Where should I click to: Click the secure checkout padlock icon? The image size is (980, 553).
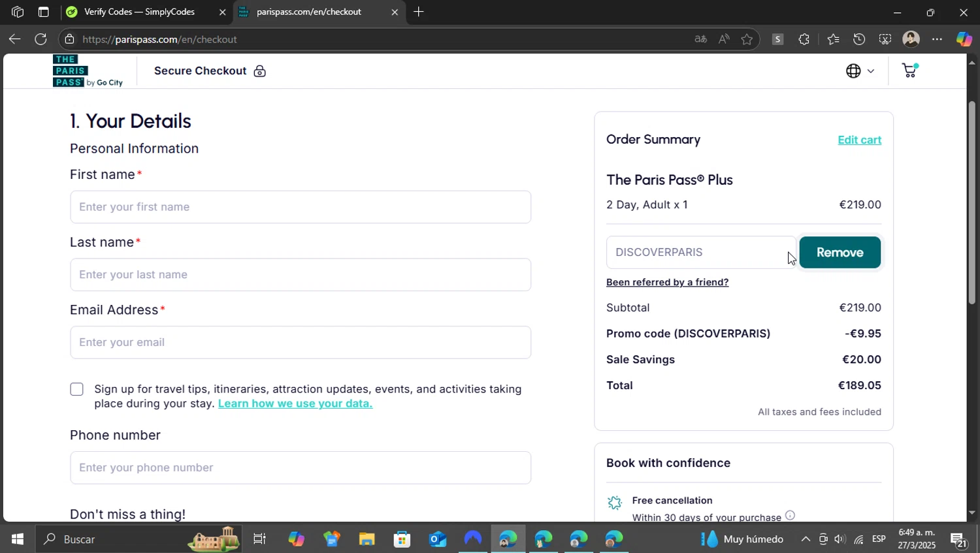coord(260,71)
